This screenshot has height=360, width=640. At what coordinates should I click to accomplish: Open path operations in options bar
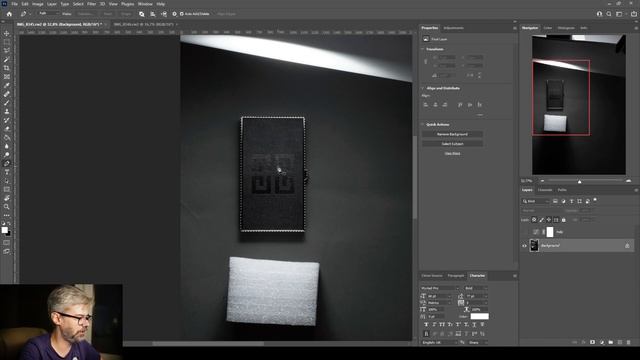coord(142,14)
